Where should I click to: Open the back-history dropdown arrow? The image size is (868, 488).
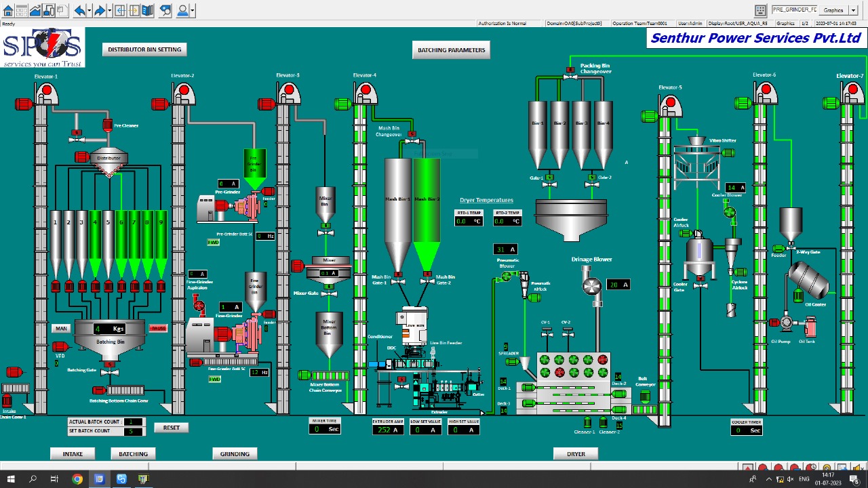(x=89, y=10)
